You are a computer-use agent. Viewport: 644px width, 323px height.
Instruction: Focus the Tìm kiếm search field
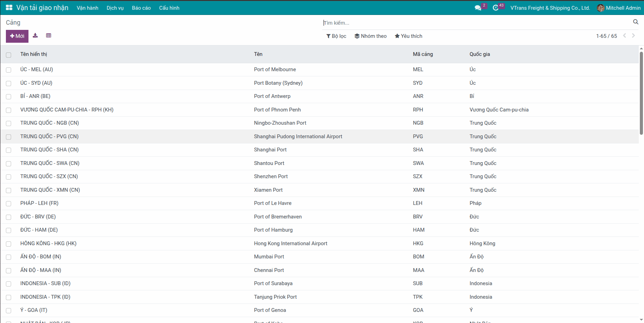click(x=476, y=23)
